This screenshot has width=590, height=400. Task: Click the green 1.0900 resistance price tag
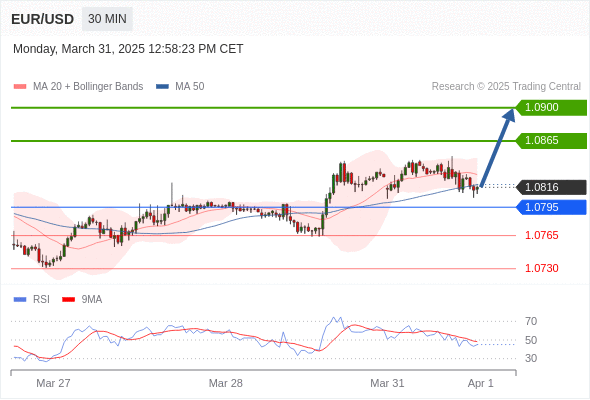pyautogui.click(x=551, y=108)
